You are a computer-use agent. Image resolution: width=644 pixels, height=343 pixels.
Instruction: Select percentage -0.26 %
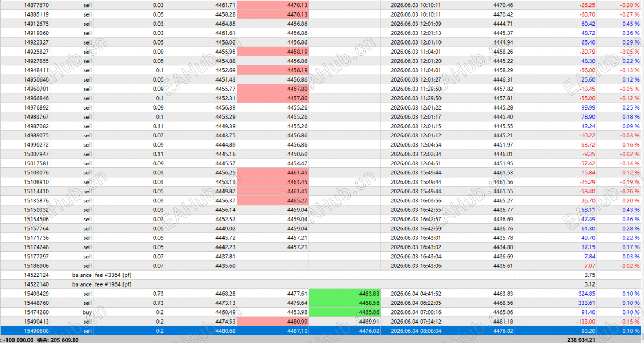629,191
